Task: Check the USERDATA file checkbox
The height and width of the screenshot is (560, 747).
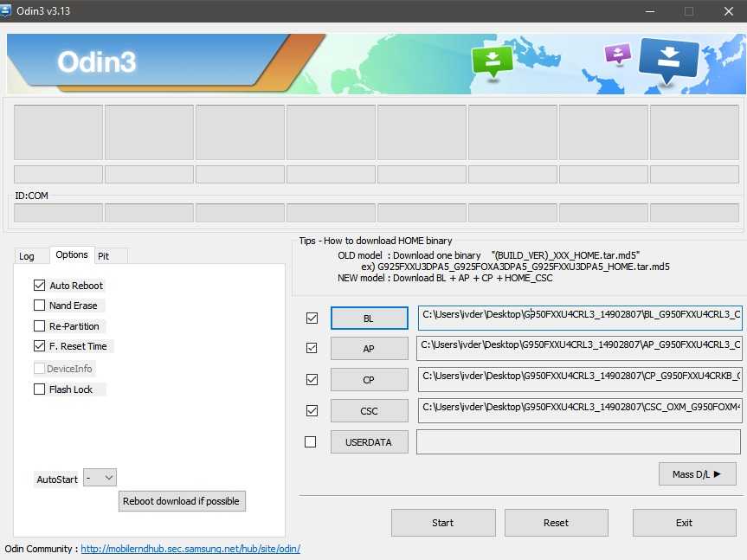Action: coord(311,442)
